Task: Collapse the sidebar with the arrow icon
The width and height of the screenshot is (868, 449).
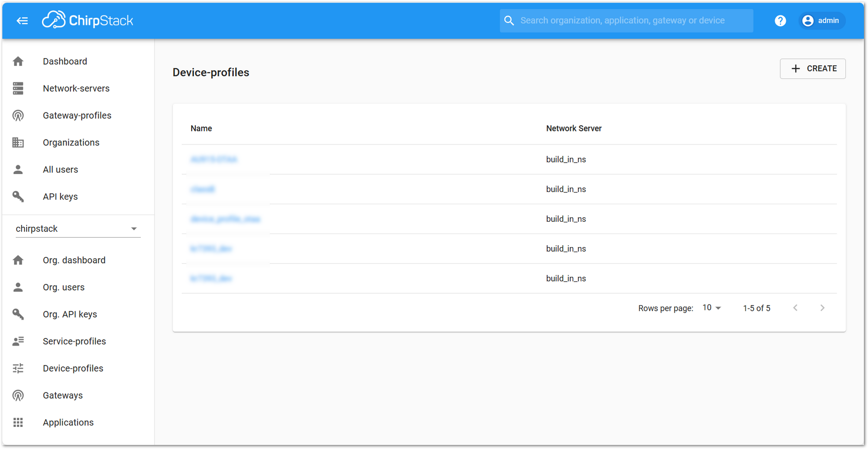Action: pyautogui.click(x=22, y=21)
